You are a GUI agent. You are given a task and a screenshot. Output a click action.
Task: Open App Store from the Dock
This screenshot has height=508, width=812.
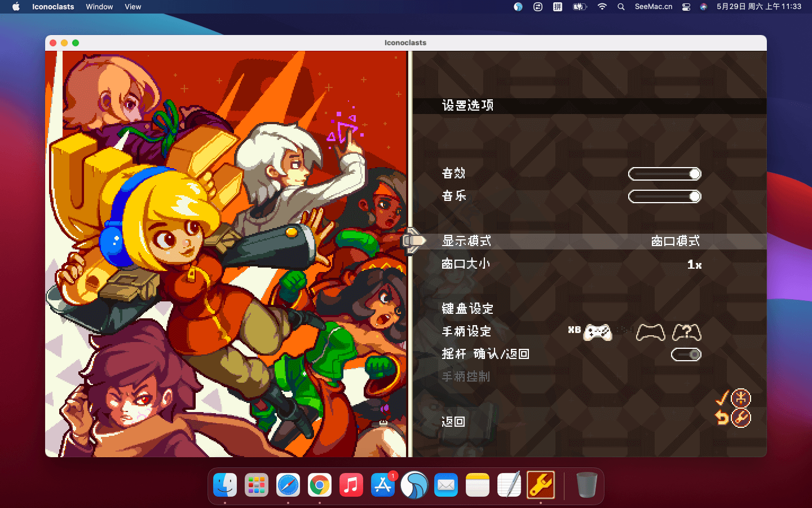(x=383, y=485)
